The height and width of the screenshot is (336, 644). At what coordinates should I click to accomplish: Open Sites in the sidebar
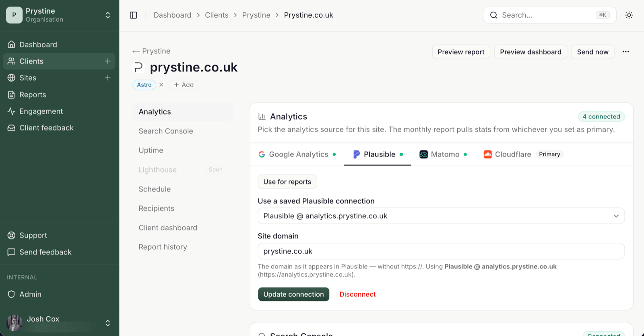[x=59, y=78]
